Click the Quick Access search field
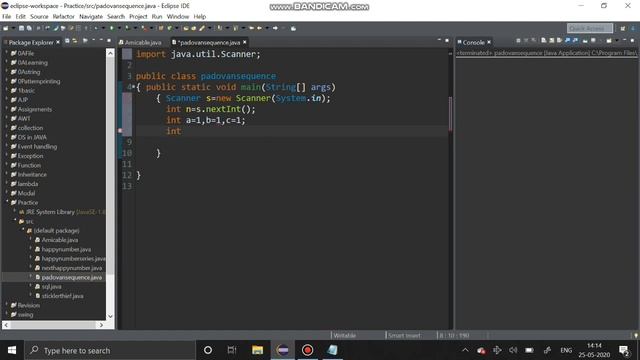This screenshot has width=640, height=360. point(590,28)
